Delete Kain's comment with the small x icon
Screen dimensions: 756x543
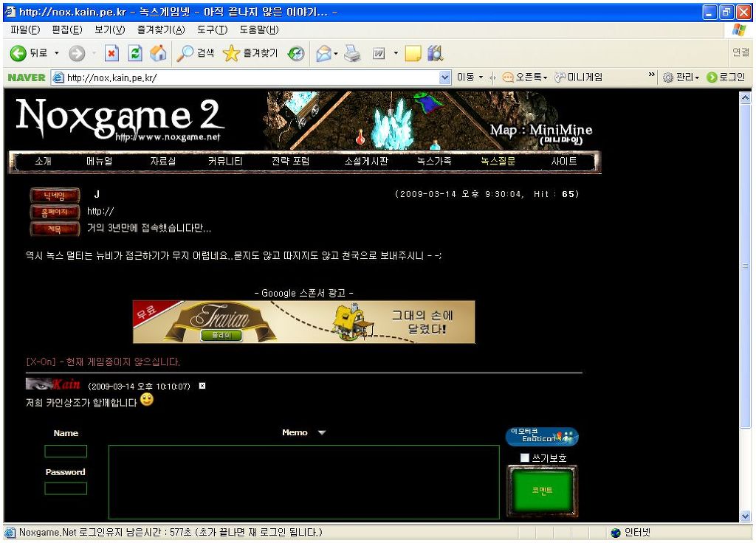pos(202,386)
